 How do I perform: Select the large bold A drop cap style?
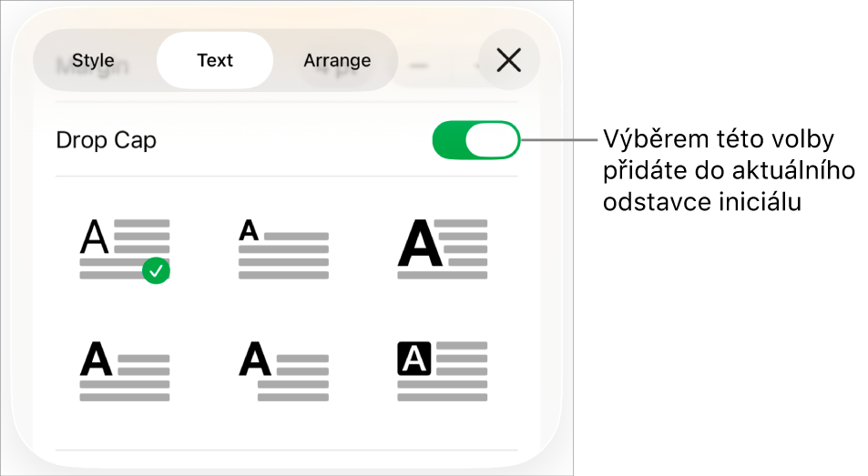point(443,248)
